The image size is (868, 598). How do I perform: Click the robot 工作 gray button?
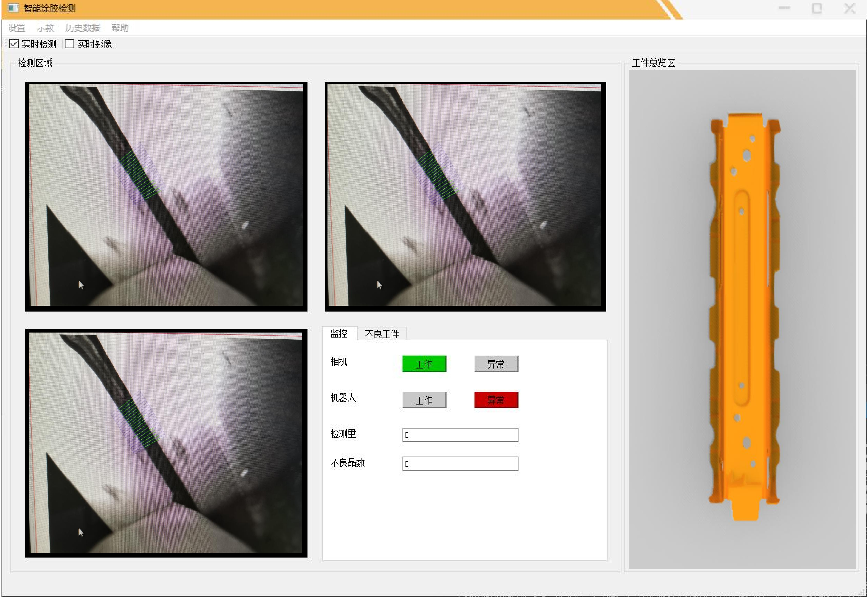point(424,400)
